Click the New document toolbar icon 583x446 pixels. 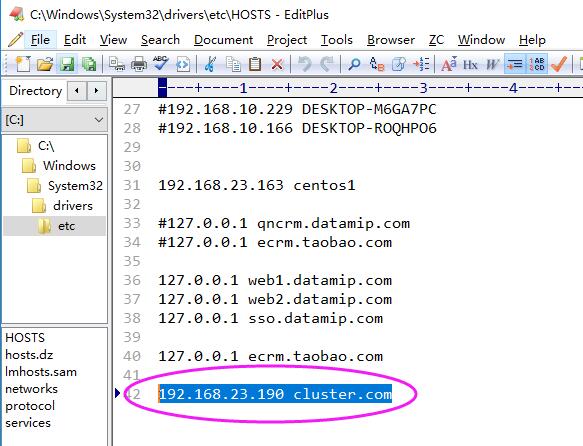[23, 64]
